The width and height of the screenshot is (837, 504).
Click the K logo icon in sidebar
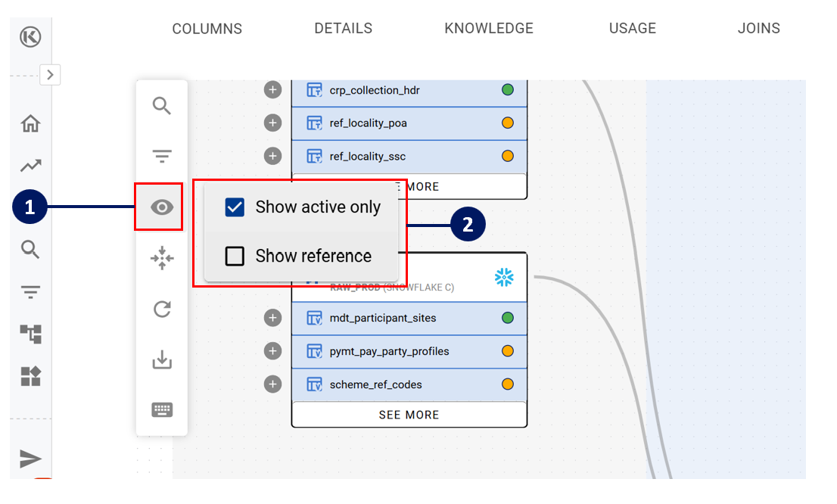[x=30, y=37]
